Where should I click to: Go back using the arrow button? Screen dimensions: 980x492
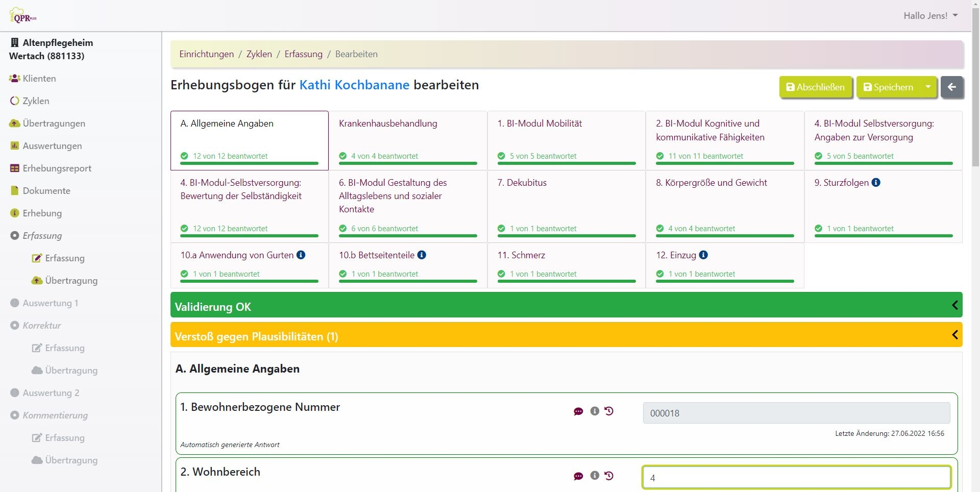tap(952, 87)
